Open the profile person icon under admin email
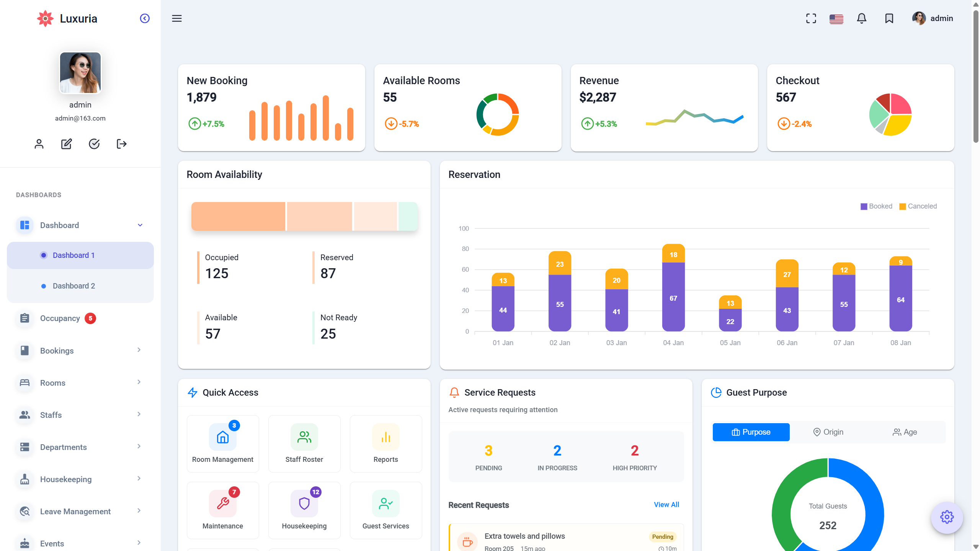Image resolution: width=980 pixels, height=551 pixels. pos(39,144)
